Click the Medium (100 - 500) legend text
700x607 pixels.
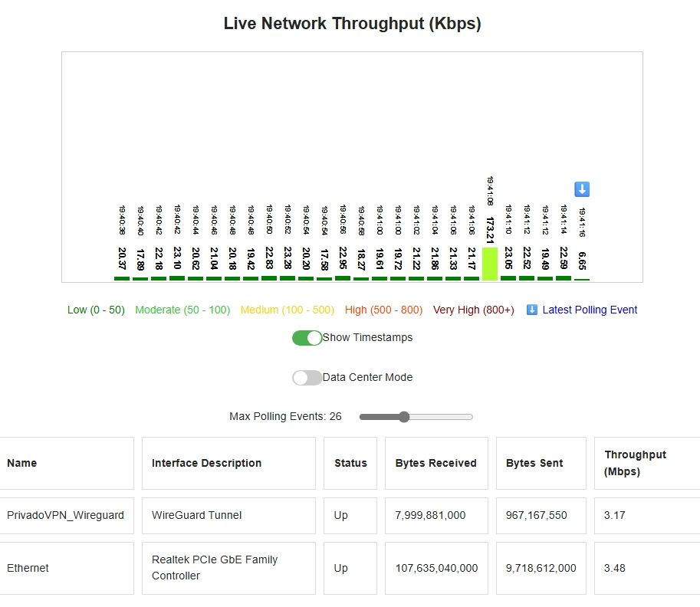click(x=287, y=310)
